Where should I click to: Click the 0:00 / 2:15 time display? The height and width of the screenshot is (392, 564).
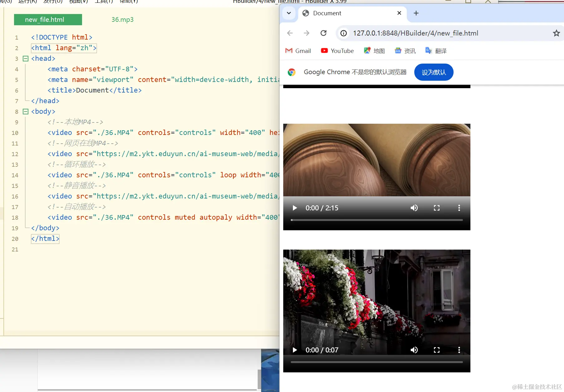pos(322,208)
